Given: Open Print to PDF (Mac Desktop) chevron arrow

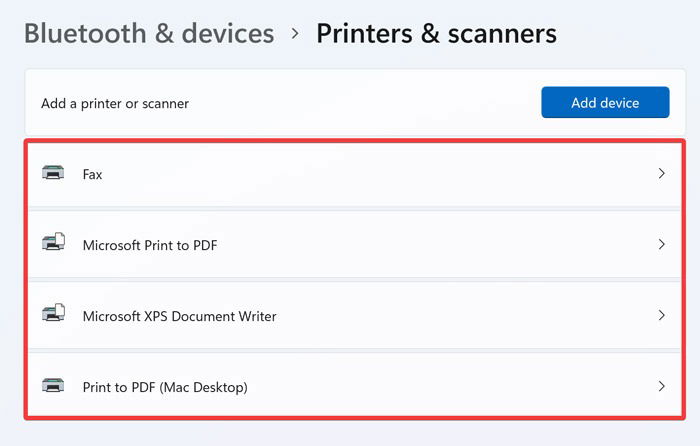Looking at the screenshot, I should pos(662,386).
